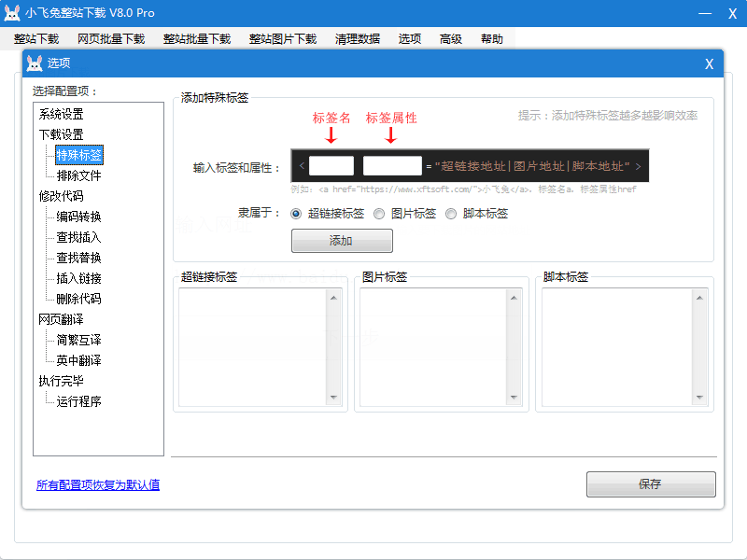Select the 超链接标签 radio button

[297, 213]
